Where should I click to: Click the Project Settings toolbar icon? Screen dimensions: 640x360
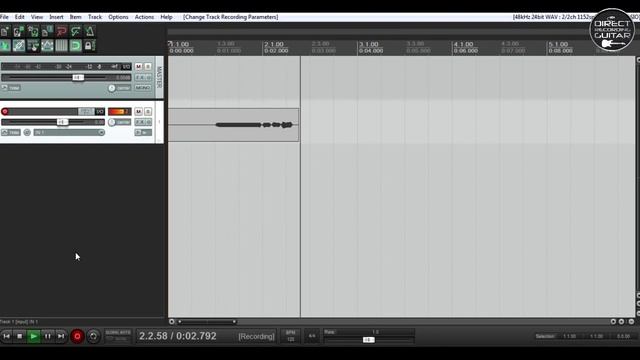click(x=47, y=31)
